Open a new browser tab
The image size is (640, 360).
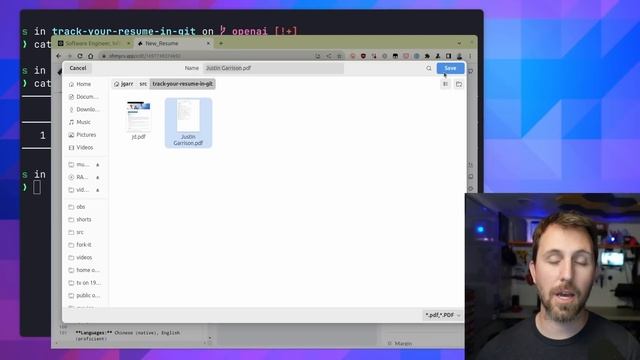tap(221, 43)
